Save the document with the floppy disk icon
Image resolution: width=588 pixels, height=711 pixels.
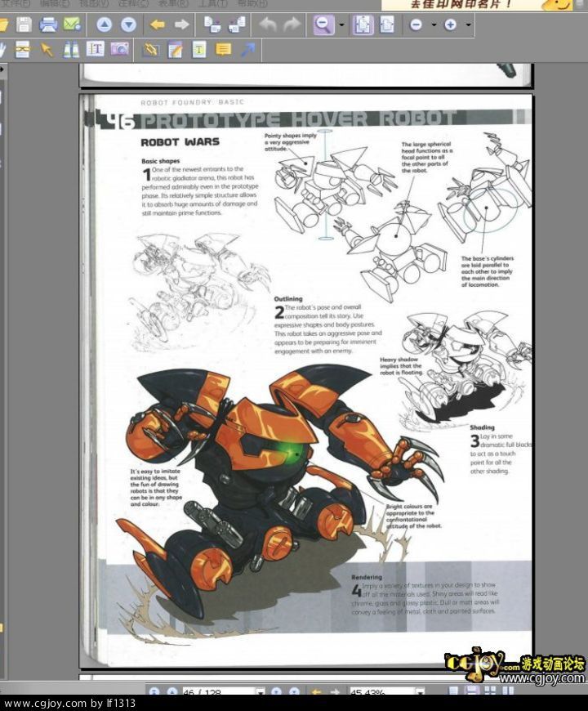coord(24,25)
